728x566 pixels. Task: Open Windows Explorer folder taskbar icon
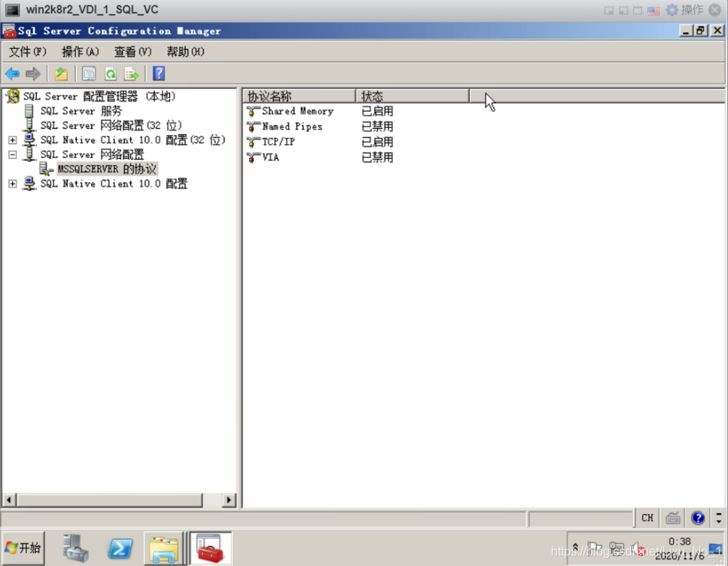pos(163,548)
